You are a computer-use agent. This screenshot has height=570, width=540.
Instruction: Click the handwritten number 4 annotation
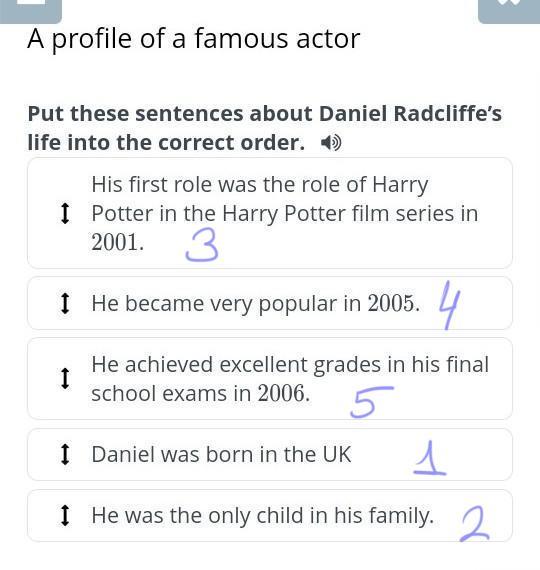coord(449,305)
